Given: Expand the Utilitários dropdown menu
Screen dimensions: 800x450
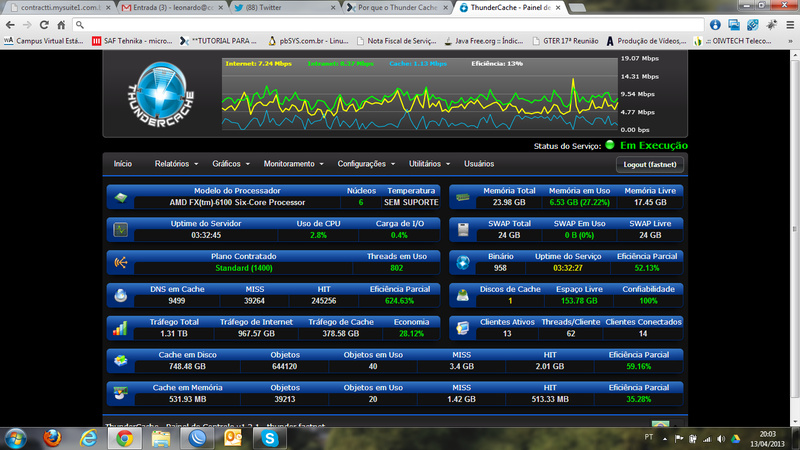Looking at the screenshot, I should point(429,164).
